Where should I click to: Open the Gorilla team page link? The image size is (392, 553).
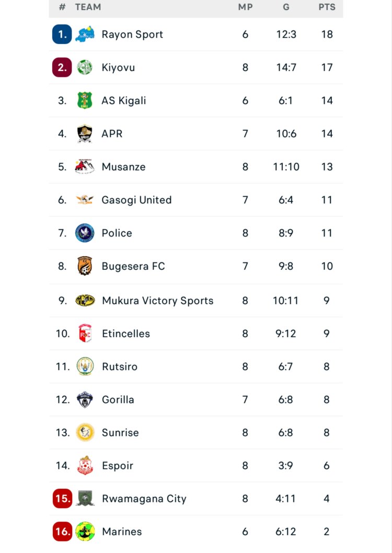(118, 399)
